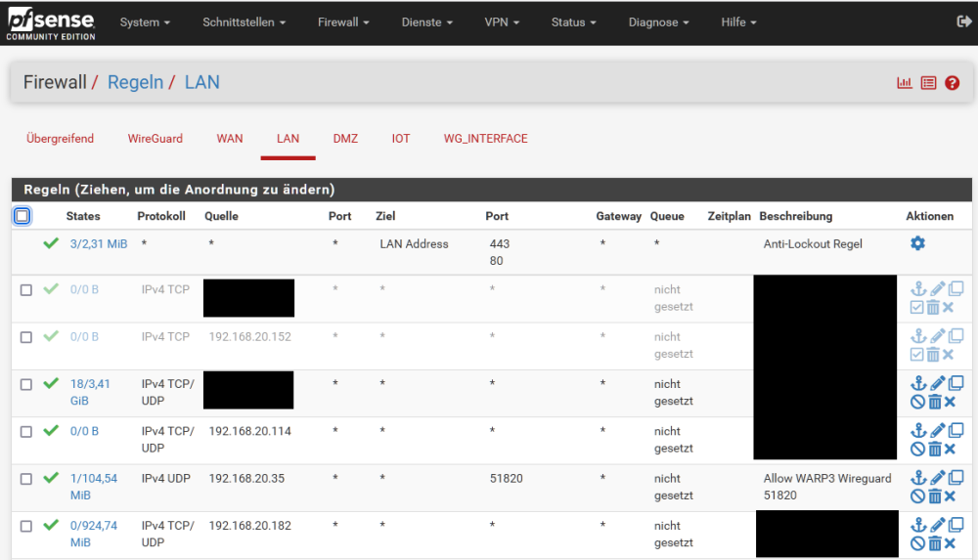Click the edit pencil for rule 192.168.20.114
Screen dimensions: 978x560
937,430
